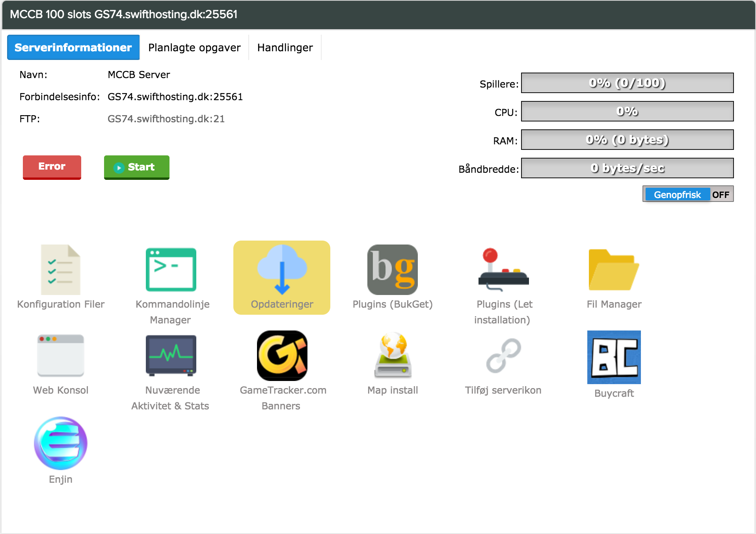Image resolution: width=756 pixels, height=534 pixels.
Task: Open the Opdateringer cloud download icon
Action: pyautogui.click(x=282, y=270)
